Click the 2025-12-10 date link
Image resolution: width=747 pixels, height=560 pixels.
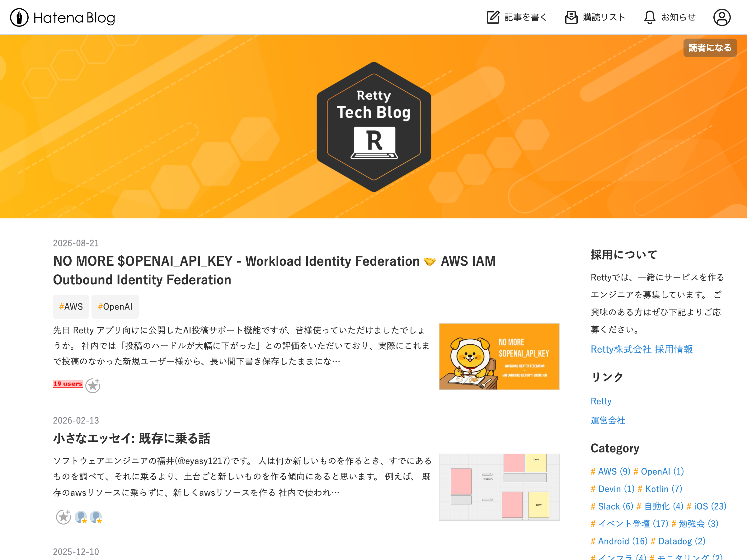click(x=76, y=552)
